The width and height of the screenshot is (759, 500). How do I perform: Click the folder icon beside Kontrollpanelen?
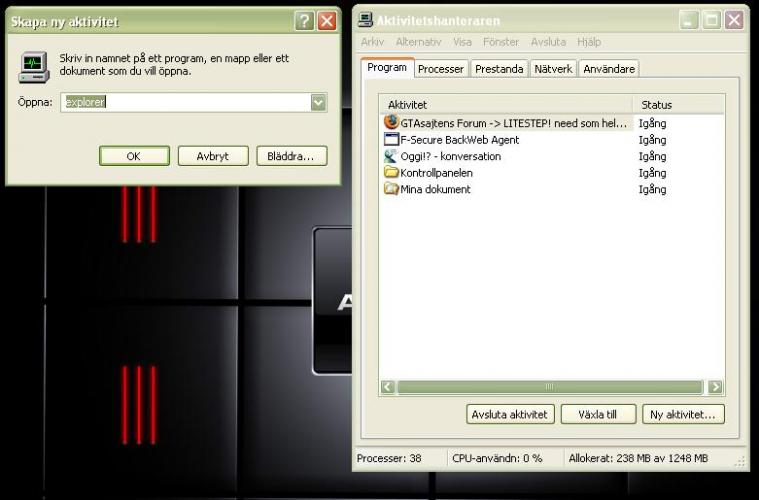[391, 172]
